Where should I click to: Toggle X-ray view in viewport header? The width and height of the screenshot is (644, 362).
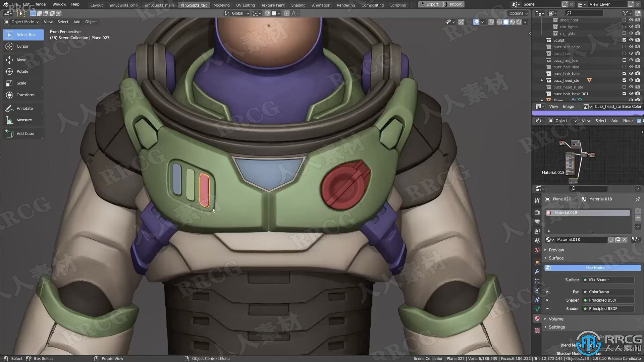pyautogui.click(x=491, y=22)
